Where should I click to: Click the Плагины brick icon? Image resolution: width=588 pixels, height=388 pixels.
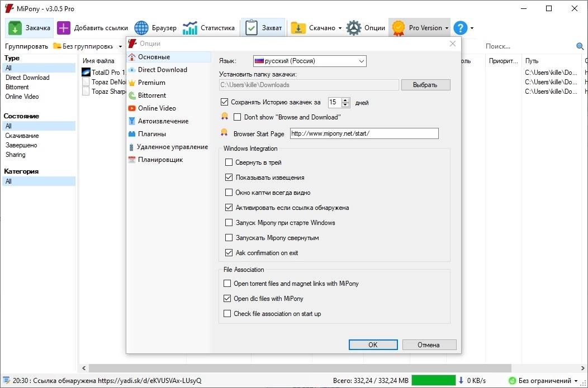(x=131, y=134)
